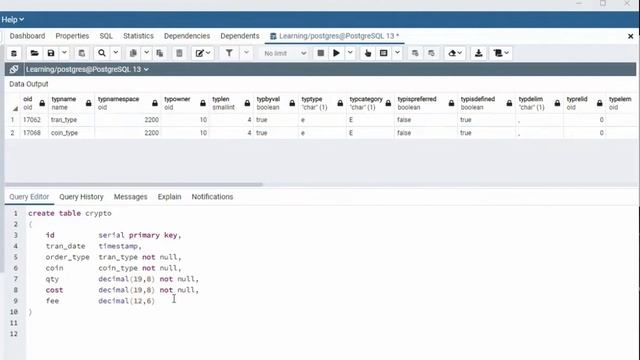Screen dimensions: 640x360
Task: Click the typisdefined column header
Action: pyautogui.click(x=486, y=103)
